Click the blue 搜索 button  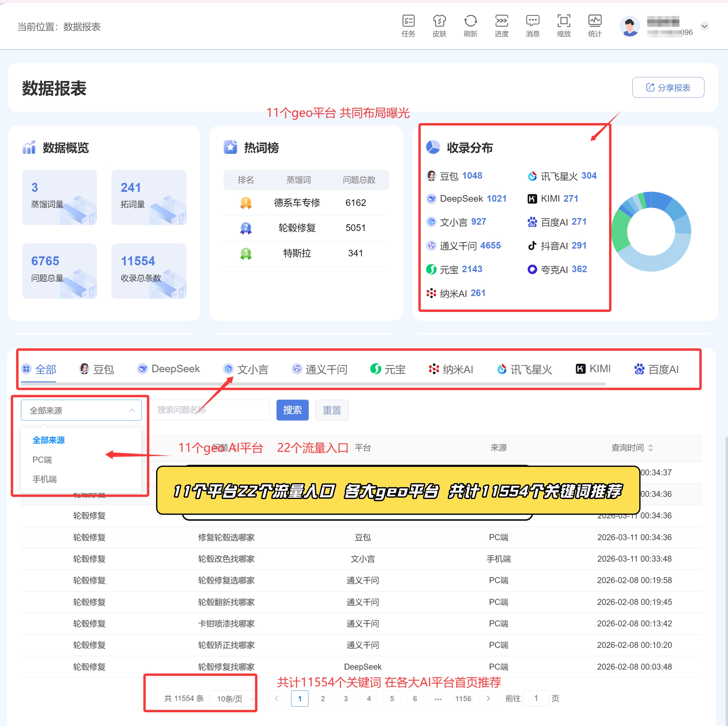(292, 410)
